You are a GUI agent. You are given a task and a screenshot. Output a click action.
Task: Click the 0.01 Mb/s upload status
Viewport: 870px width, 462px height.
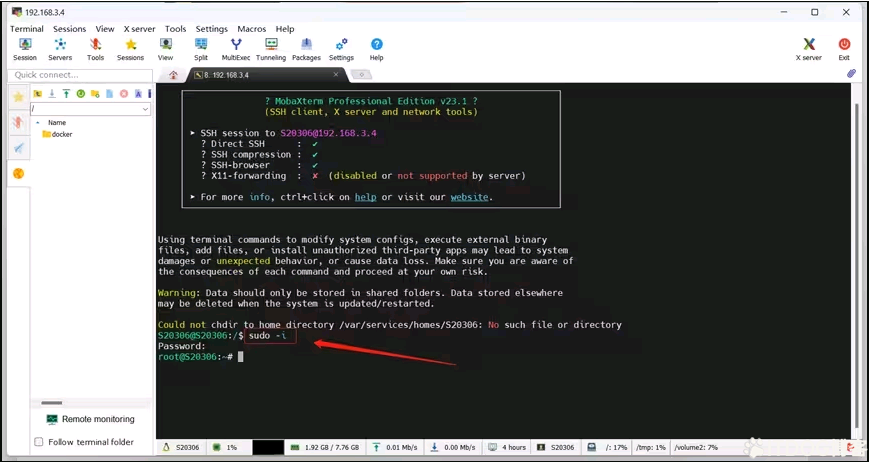[x=395, y=447]
